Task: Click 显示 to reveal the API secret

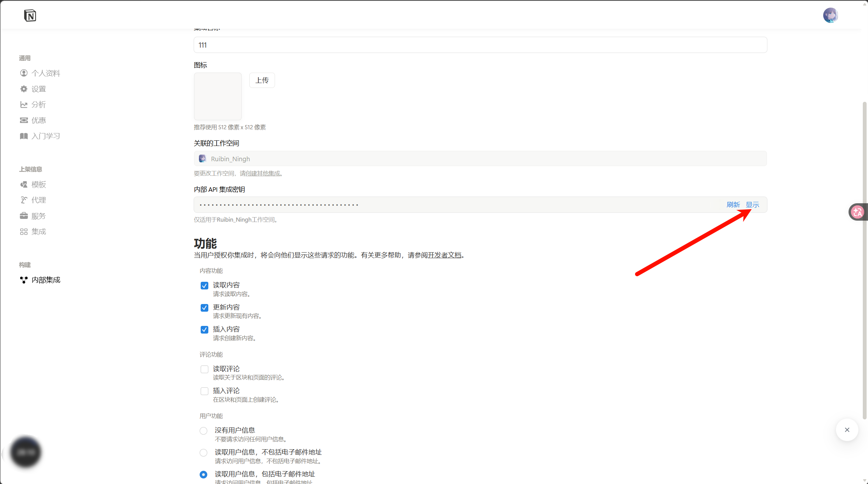Action: point(752,205)
